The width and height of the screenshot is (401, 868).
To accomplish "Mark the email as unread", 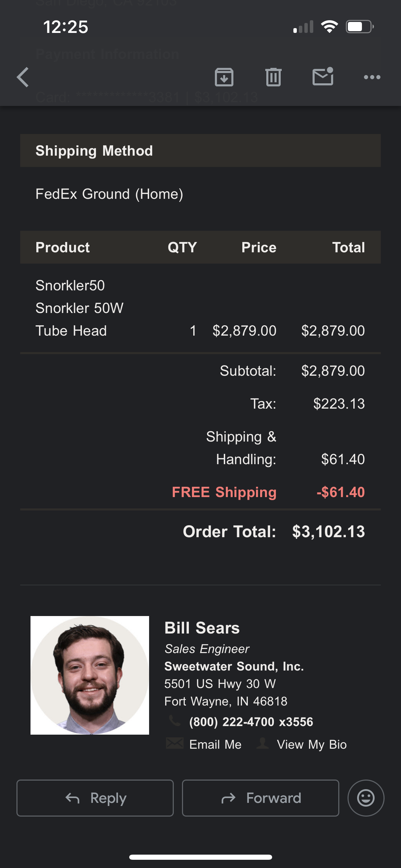I will click(x=323, y=76).
